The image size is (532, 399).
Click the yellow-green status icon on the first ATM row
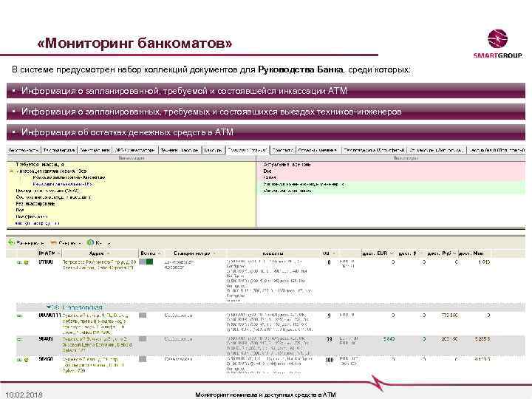point(26,262)
